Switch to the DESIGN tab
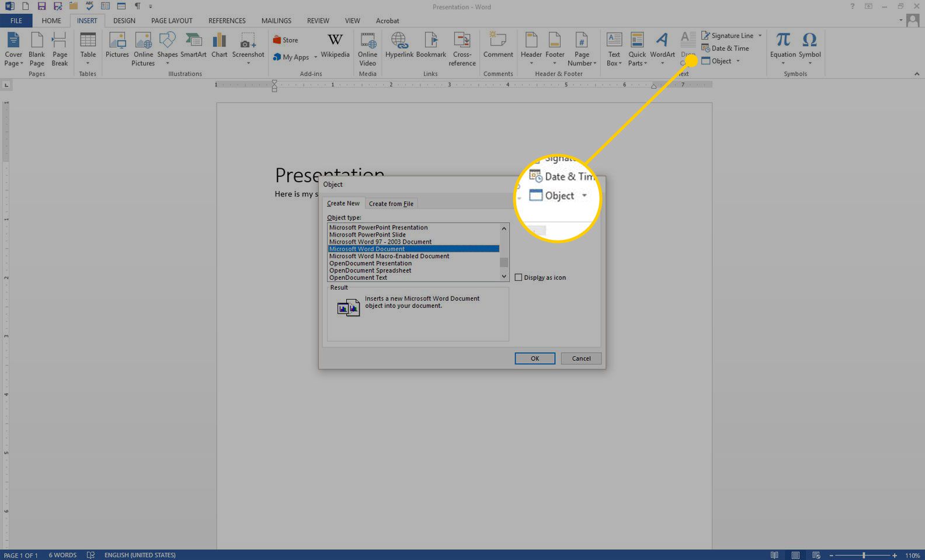 coord(124,20)
